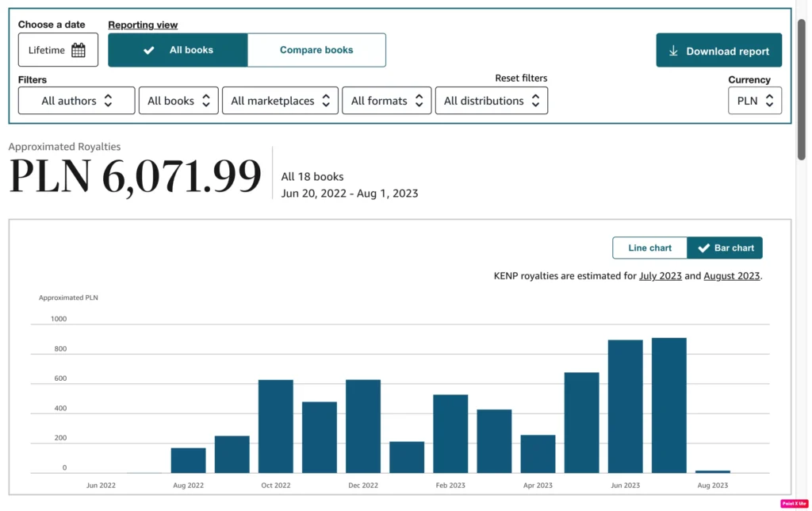
Task: Click the vertical page scrollbar thumb
Action: coord(801,89)
